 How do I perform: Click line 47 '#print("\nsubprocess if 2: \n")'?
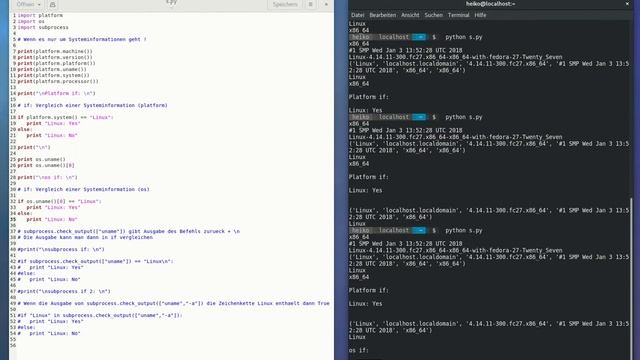64,291
